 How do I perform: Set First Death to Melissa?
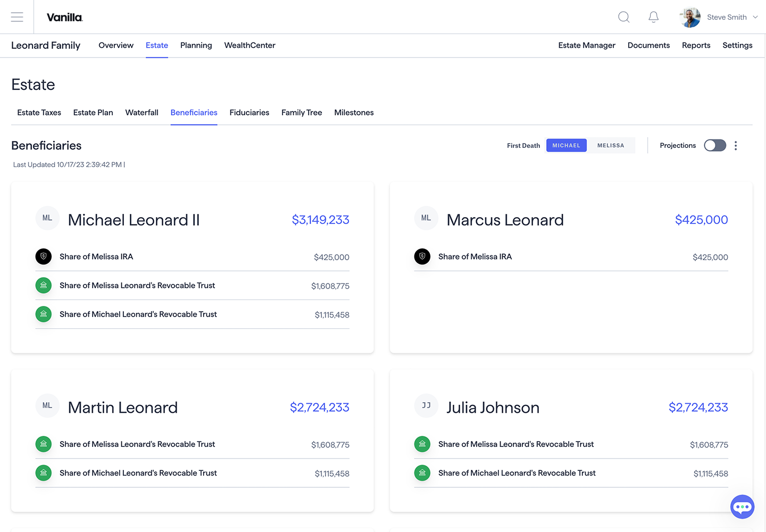(610, 146)
